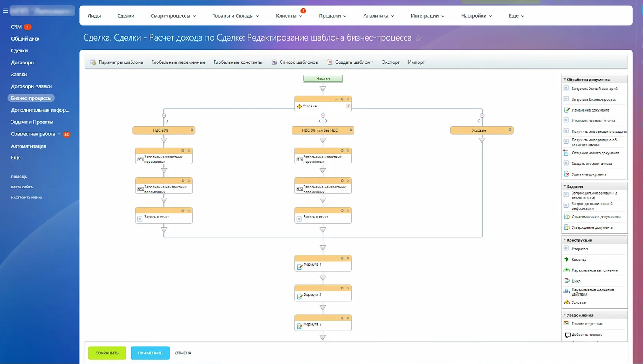The width and height of the screenshot is (643, 364).
Task: Go to Договоры-заявки in the sidebar
Action: click(31, 86)
